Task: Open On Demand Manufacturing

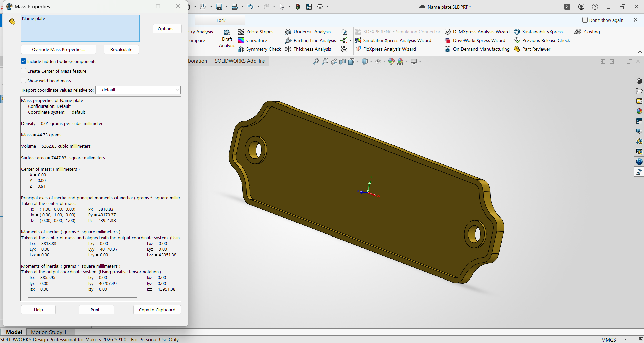Action: tap(477, 49)
